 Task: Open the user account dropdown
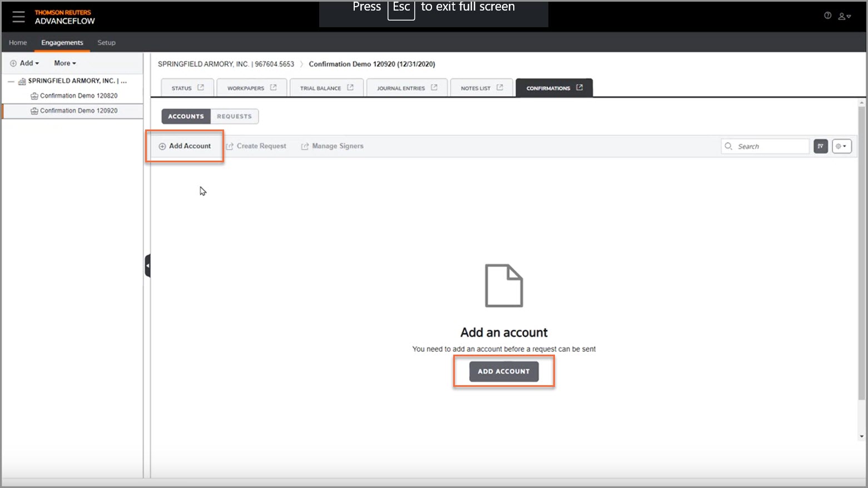click(x=843, y=16)
